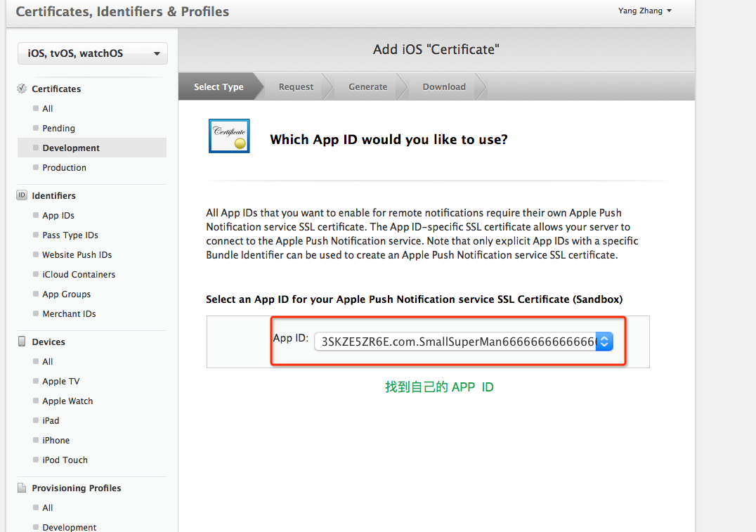Open iCloud Containers
Screen dimensions: 756x532
(x=79, y=275)
